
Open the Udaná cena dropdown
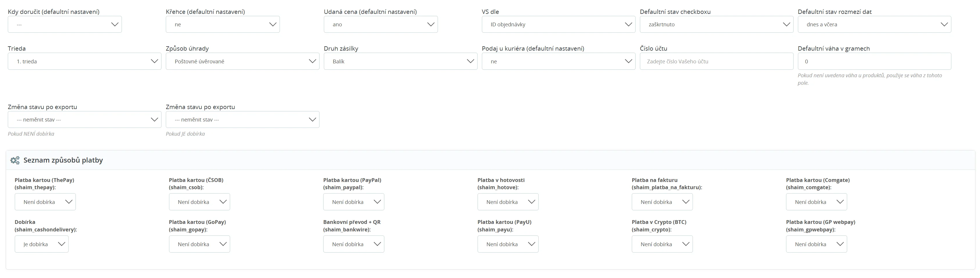pos(380,24)
